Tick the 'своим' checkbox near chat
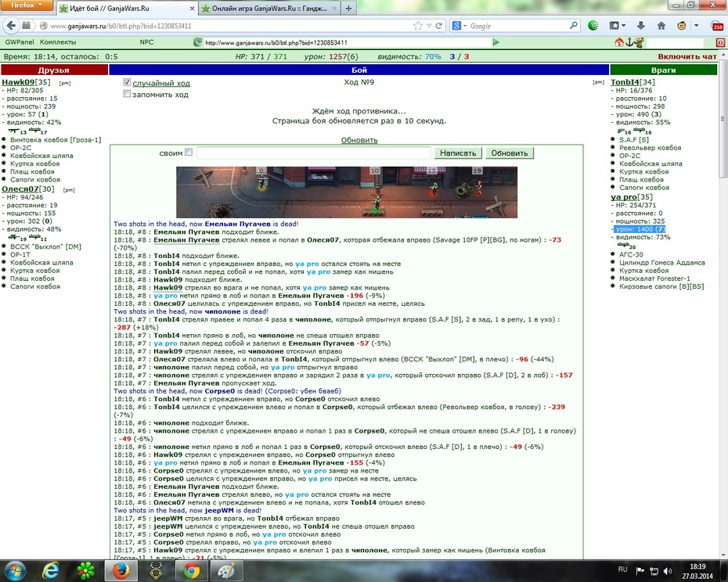 click(189, 152)
